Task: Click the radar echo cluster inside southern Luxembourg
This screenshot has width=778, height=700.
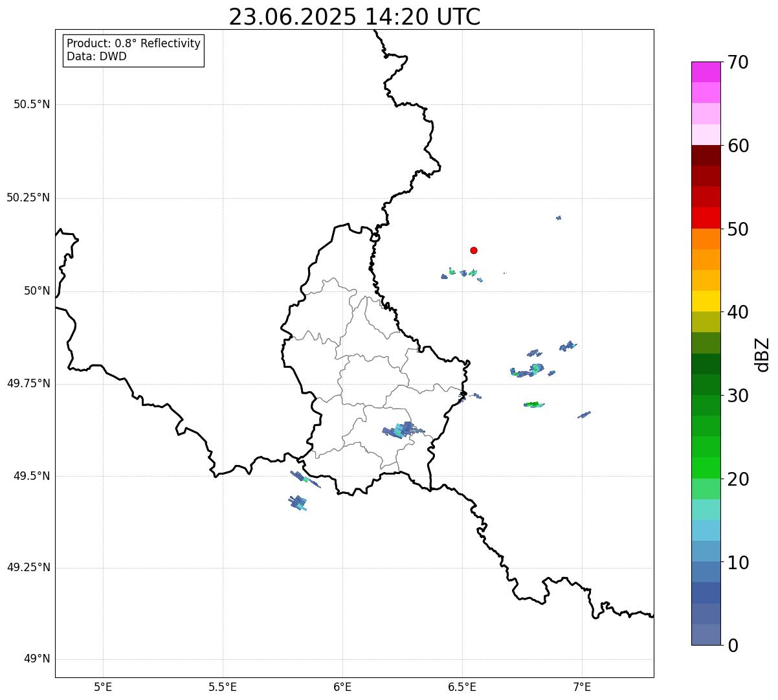Action: coord(403,430)
